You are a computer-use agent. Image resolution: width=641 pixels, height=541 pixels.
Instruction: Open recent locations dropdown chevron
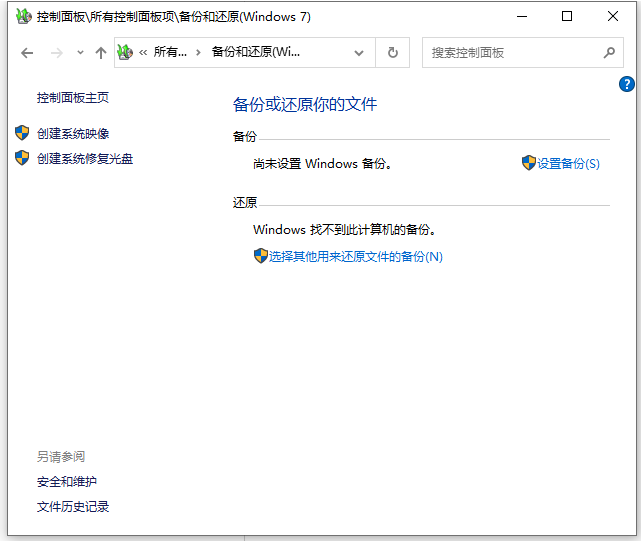click(x=80, y=52)
